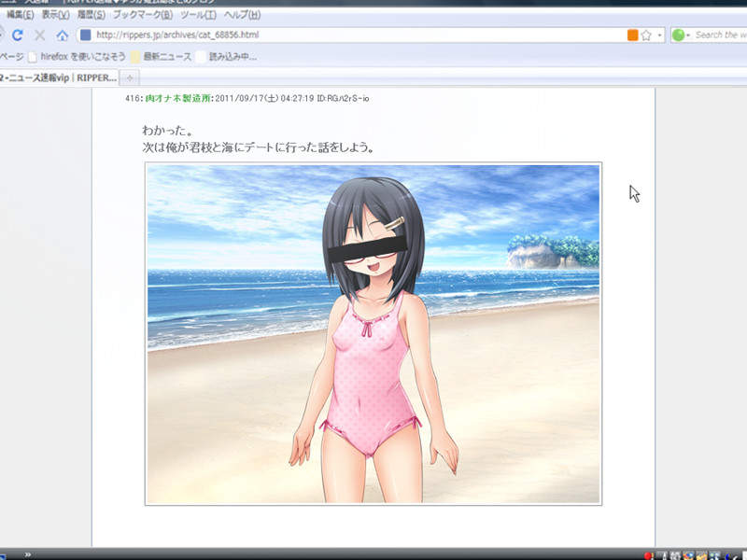The height and width of the screenshot is (560, 747).
Task: Click the green search engine icon
Action: 678,35
